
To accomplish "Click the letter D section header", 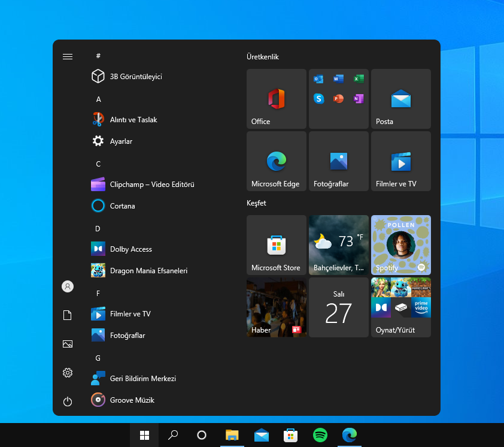I will 98,229.
